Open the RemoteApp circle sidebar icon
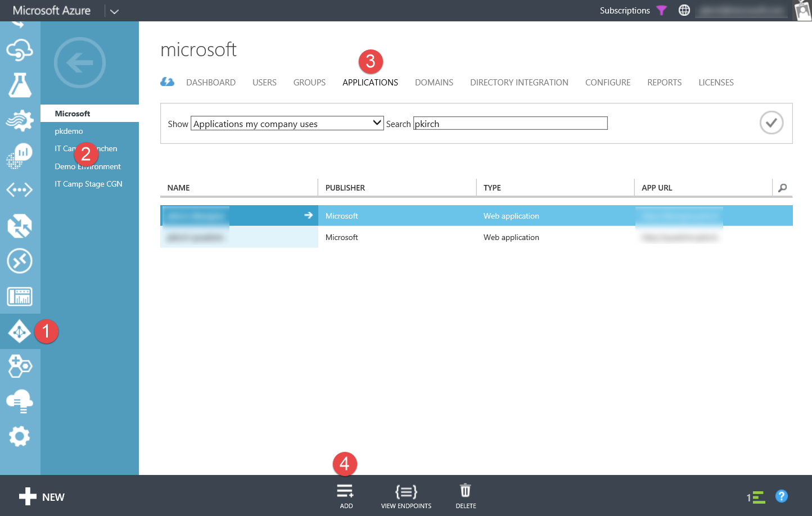Viewport: 812px width, 516px height. 20,261
